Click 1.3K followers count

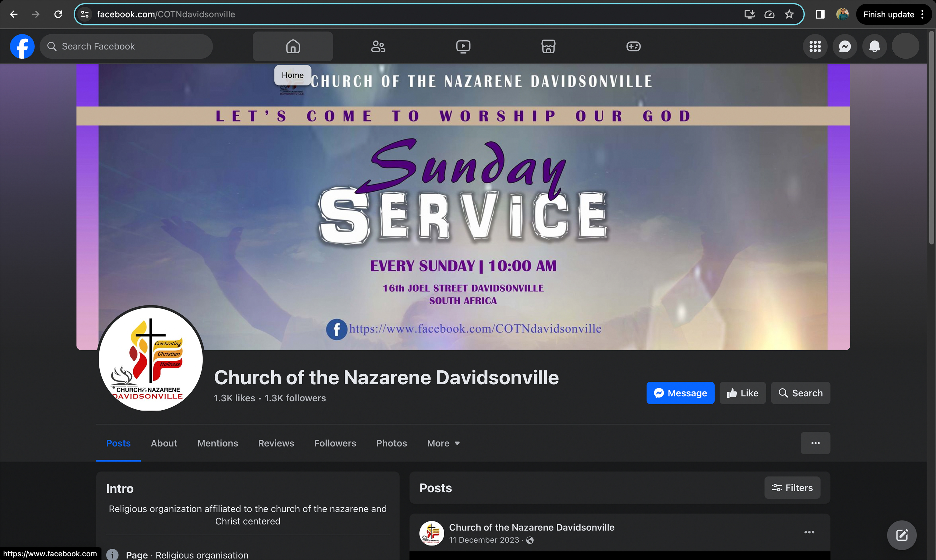(x=295, y=398)
